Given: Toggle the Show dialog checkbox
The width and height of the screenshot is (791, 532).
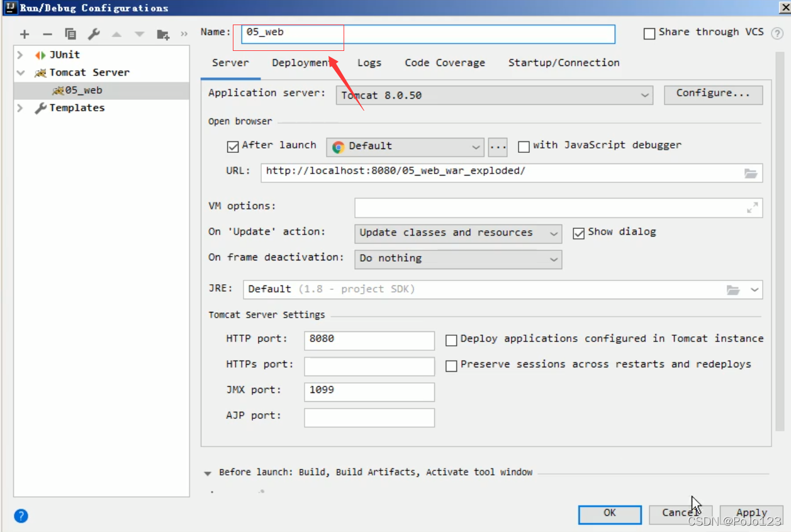Looking at the screenshot, I should [x=579, y=233].
